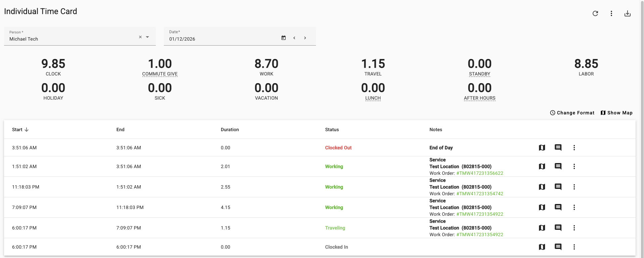Open comments for the 11:18:03 PM Working row
Viewport: 644px width, 258px height.
pos(558,187)
